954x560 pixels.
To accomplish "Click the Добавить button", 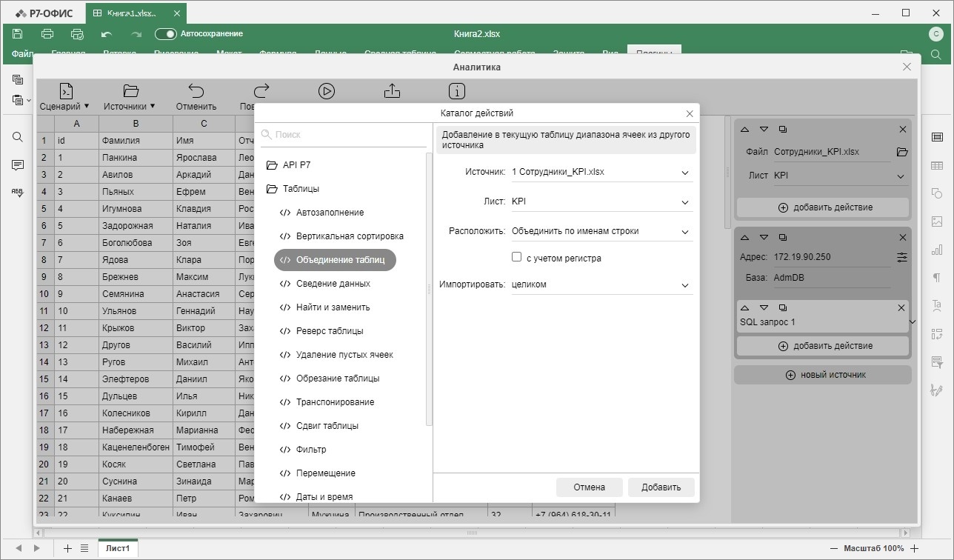I will pyautogui.click(x=661, y=487).
